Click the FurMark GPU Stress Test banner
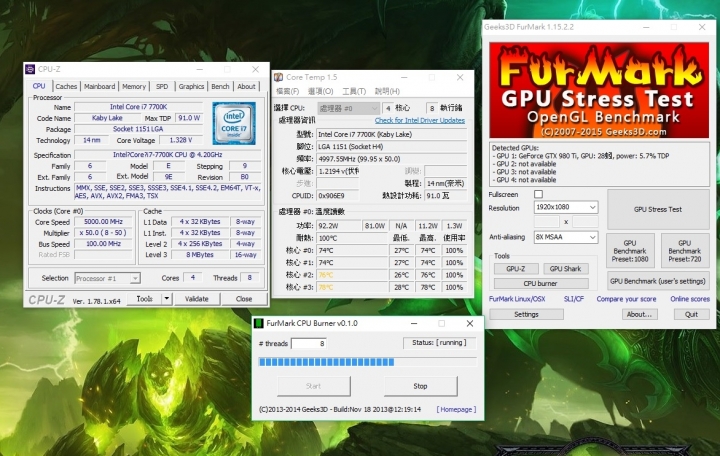Viewport: 720px width, 456px height. 599,90
